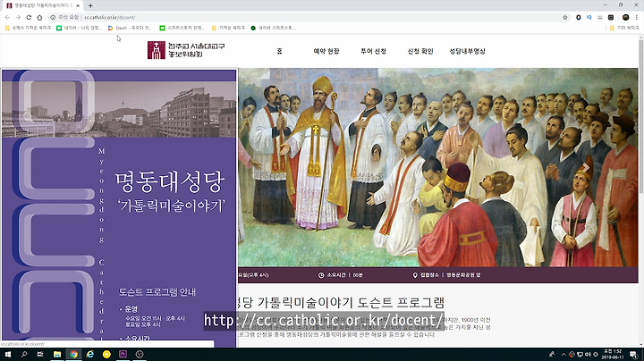Screen dimensions: 644x361
Task: Go back using browser back arrow
Action: coord(7,17)
